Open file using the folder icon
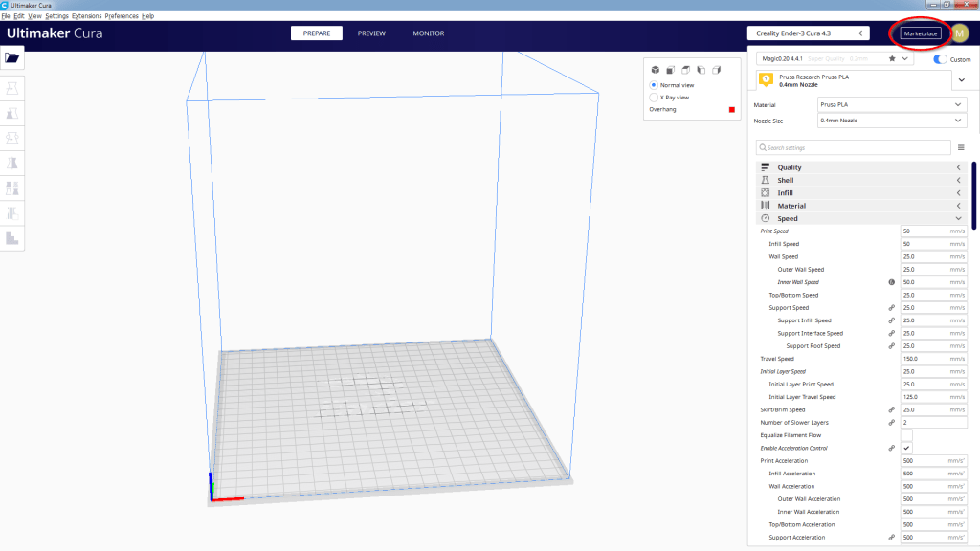The image size is (980, 551). pos(12,57)
